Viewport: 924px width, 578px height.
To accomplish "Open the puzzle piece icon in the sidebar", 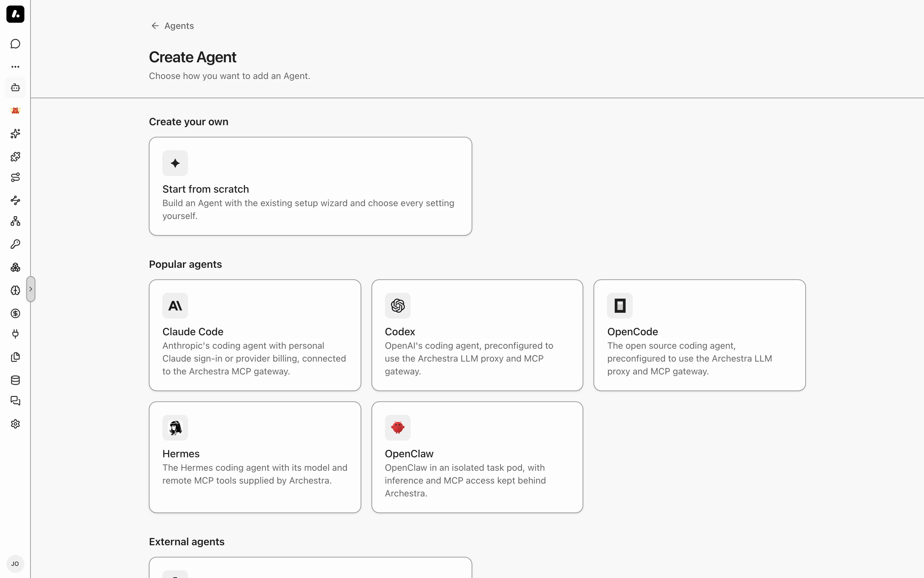I will [x=15, y=156].
